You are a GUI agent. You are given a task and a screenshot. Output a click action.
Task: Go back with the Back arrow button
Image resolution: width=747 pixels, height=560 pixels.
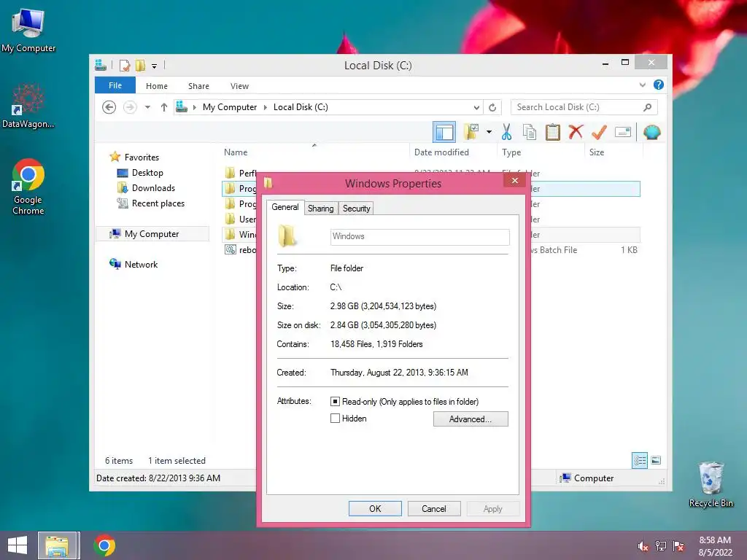[109, 107]
